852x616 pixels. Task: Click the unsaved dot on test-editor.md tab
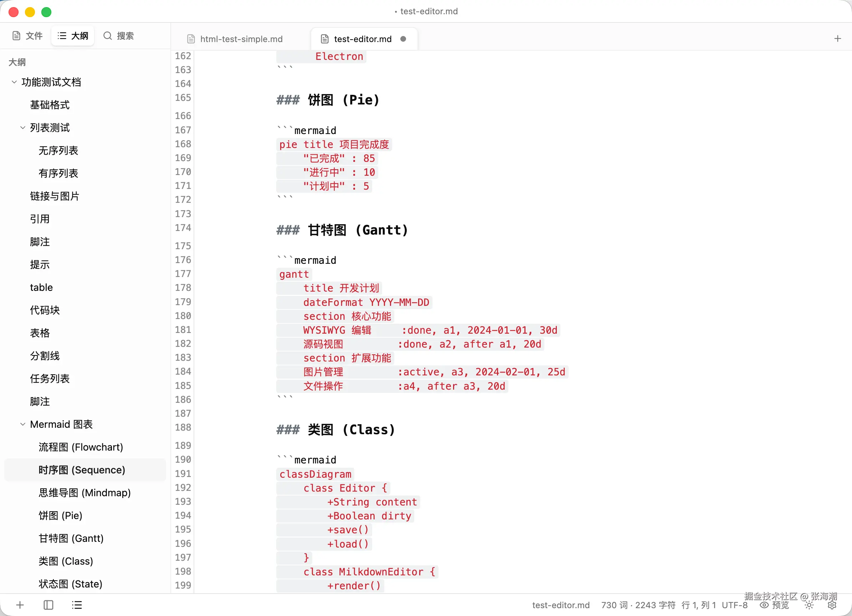click(403, 39)
